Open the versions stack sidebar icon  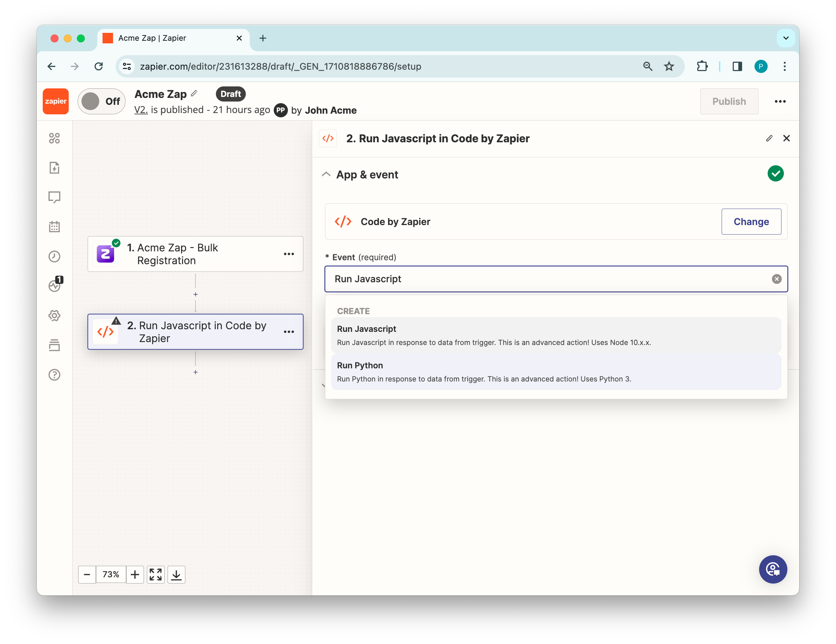pyautogui.click(x=54, y=345)
